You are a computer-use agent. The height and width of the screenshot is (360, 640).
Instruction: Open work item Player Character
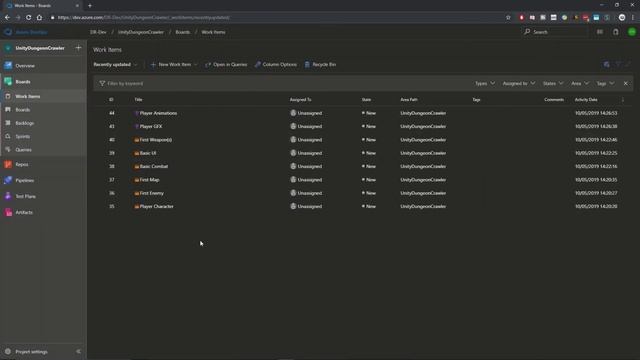[156, 207]
